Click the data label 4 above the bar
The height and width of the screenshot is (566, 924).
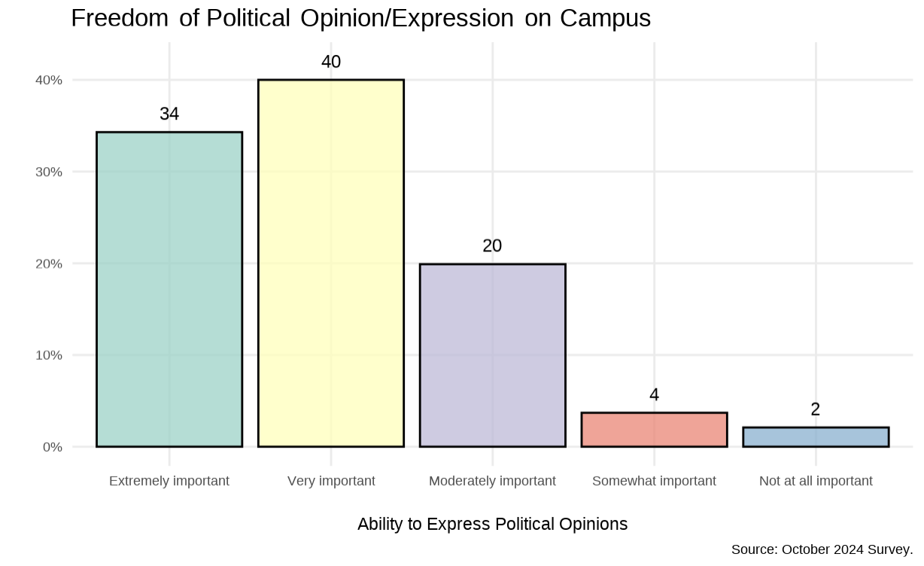pyautogui.click(x=654, y=395)
